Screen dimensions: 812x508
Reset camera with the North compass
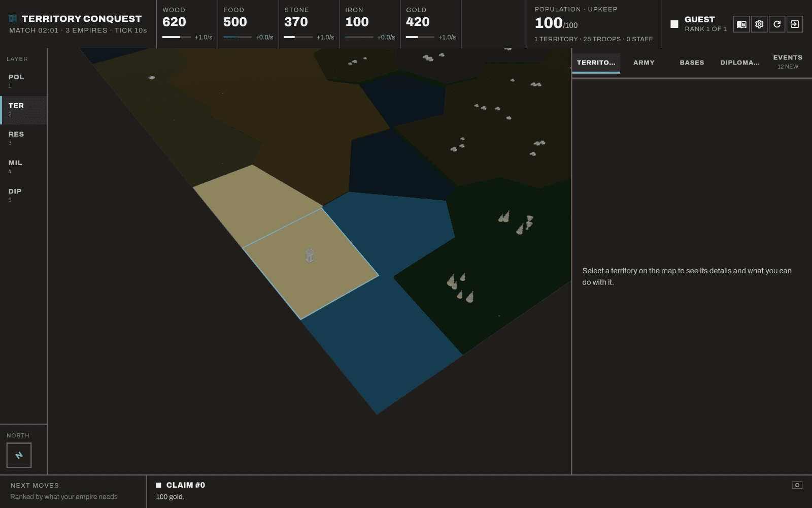coord(19,455)
